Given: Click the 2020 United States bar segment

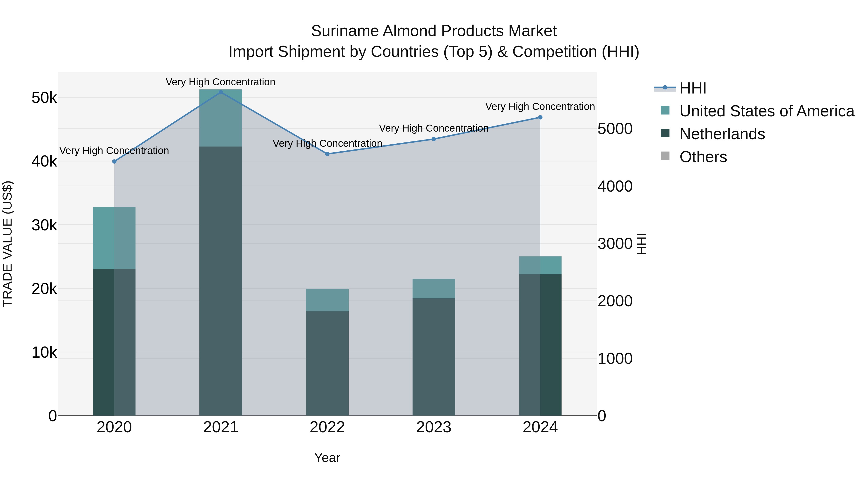Looking at the screenshot, I should point(114,238).
